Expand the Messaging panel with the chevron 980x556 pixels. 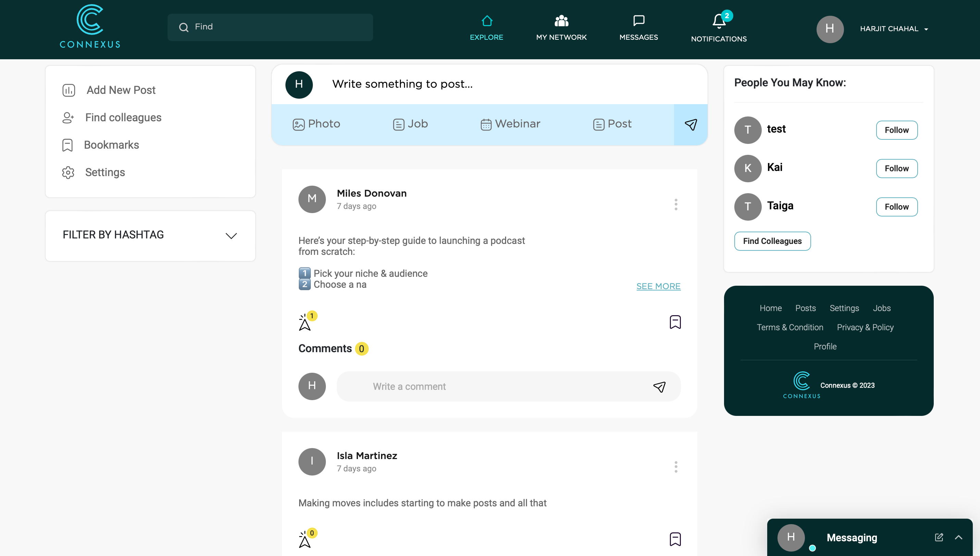pos(958,537)
